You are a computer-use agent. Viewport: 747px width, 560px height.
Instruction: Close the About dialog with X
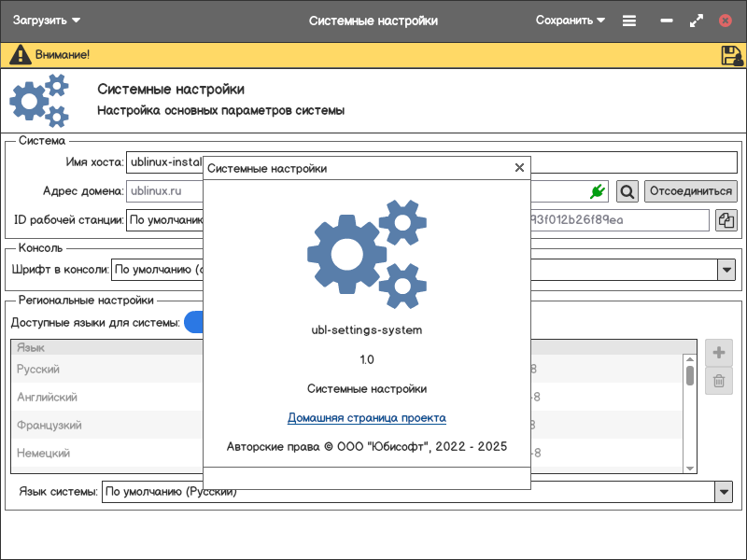point(519,168)
